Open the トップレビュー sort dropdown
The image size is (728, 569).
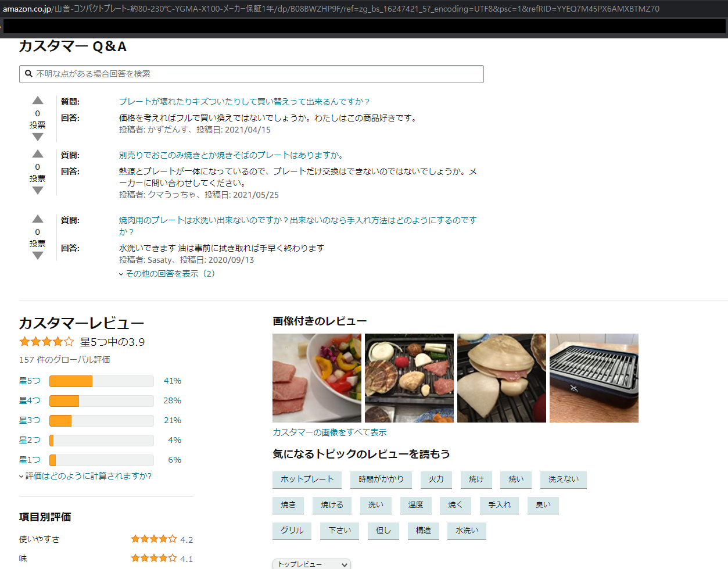click(x=312, y=564)
